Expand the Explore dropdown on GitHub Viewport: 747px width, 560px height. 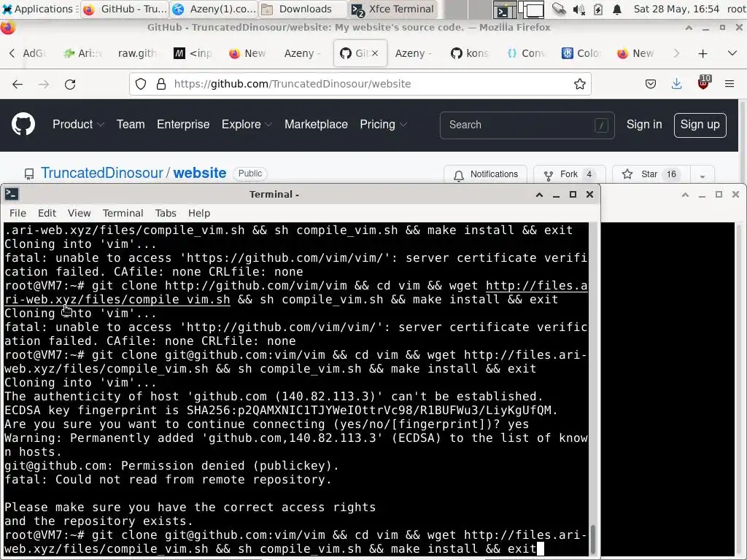coord(247,124)
